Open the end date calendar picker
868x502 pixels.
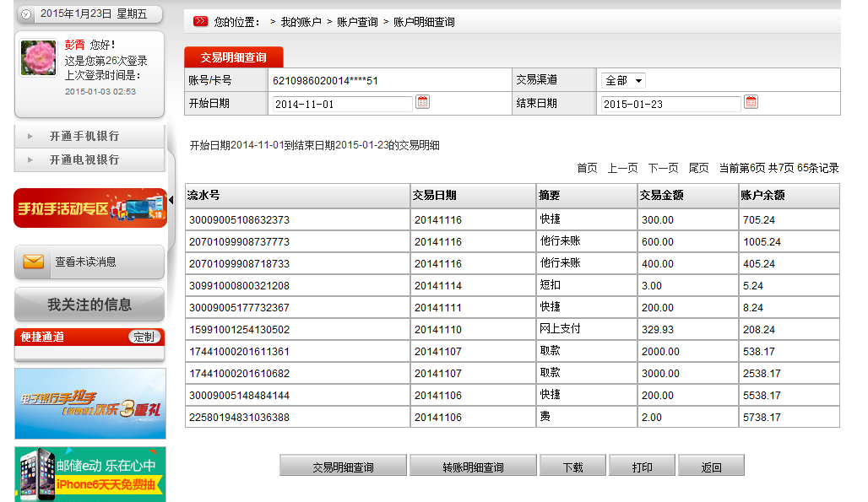tap(751, 102)
